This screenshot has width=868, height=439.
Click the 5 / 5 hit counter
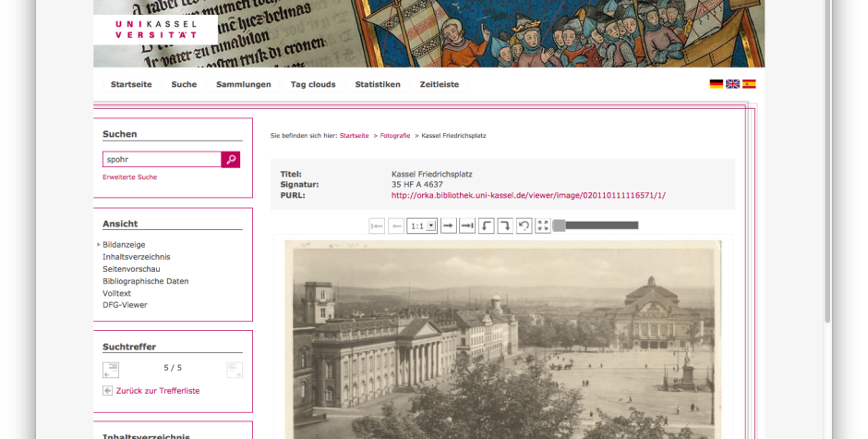173,368
